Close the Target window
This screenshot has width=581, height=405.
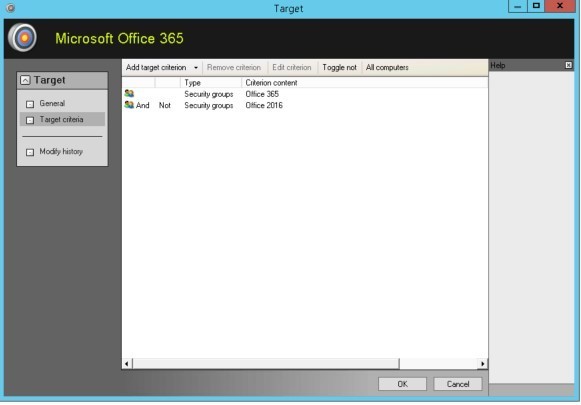560,6
